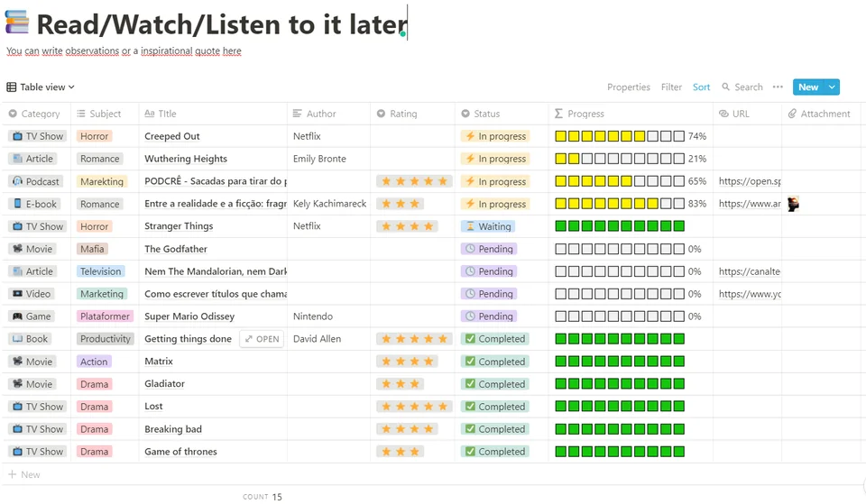Viewport: 866px width, 504px height.
Task: Open the Movie category of The Godfather
Action: (x=32, y=249)
